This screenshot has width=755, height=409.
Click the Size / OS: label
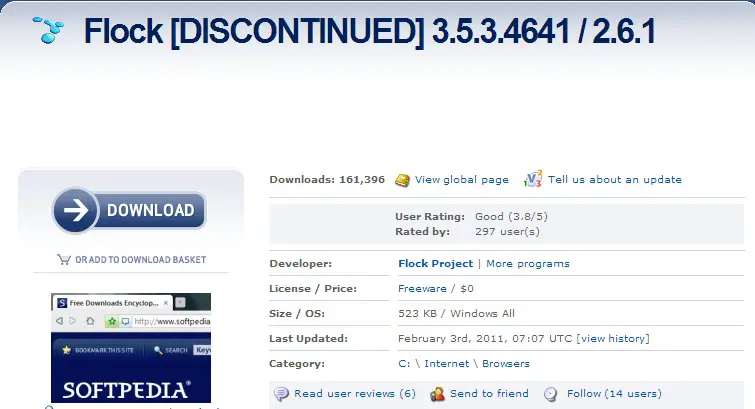coord(297,314)
